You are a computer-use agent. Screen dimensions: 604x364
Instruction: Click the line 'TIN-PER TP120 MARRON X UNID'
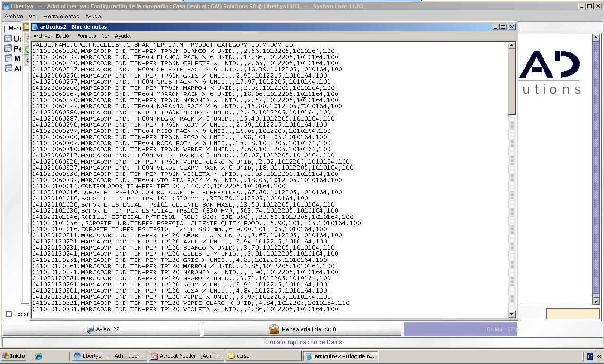[x=183, y=266]
